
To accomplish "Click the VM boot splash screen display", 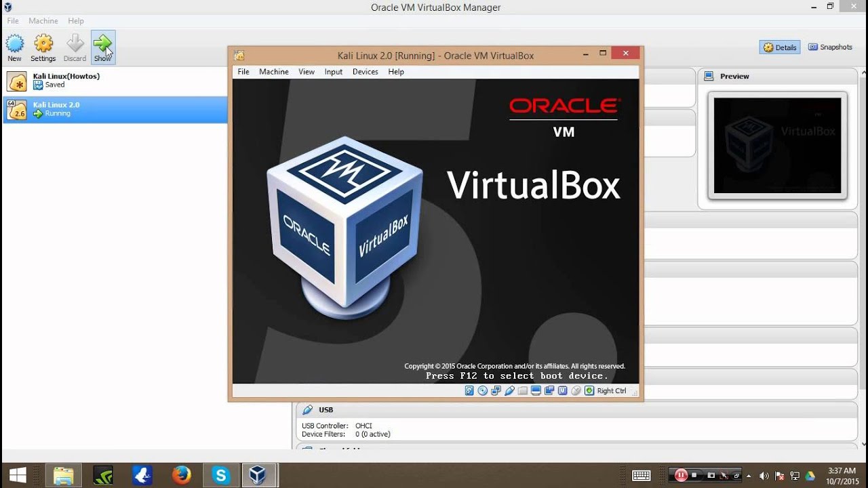I will click(x=435, y=231).
